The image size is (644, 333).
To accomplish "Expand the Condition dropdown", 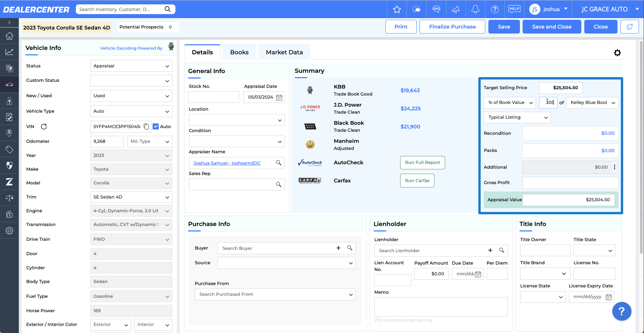I will (x=236, y=142).
